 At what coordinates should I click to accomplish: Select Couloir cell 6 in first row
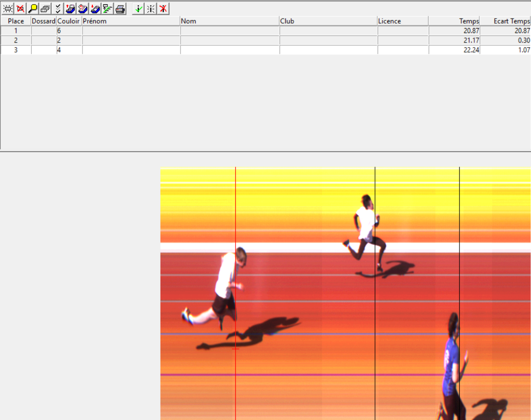click(69, 31)
